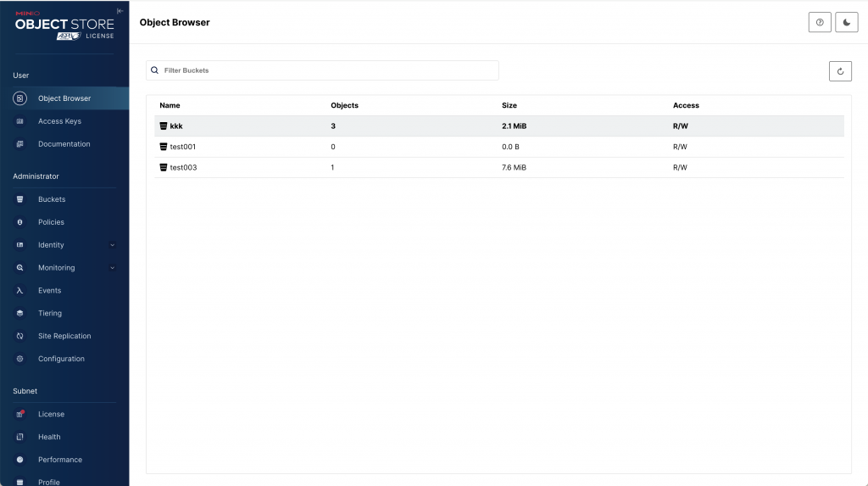Screen dimensions: 868x486
Task: Toggle dark mode with moon icon
Action: (847, 23)
